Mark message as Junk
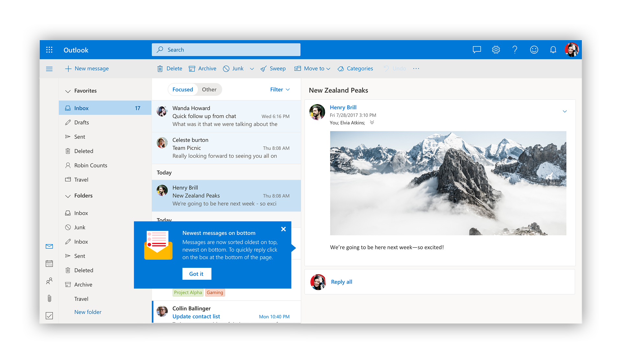 (x=233, y=69)
